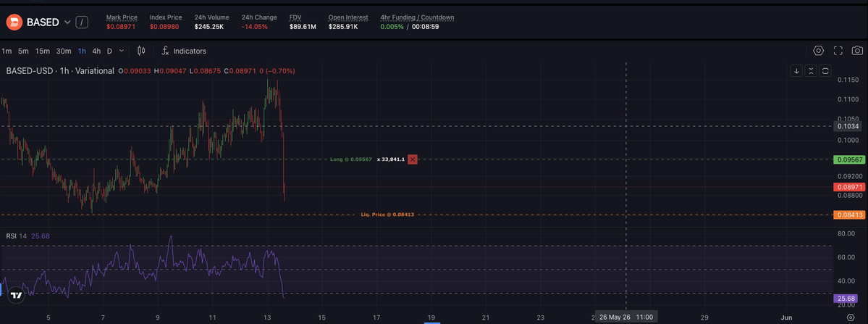Select the 1m timeframe
Viewport: 868px width, 324px height.
point(7,51)
